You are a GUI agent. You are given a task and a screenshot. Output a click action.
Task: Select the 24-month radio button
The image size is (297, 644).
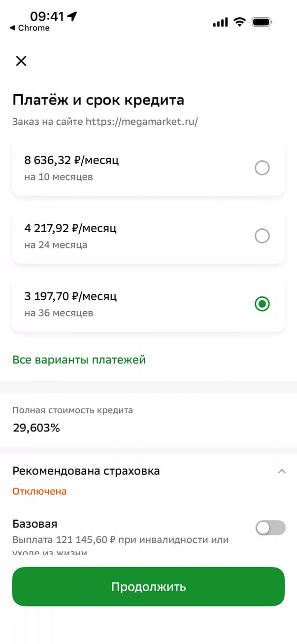point(262,236)
